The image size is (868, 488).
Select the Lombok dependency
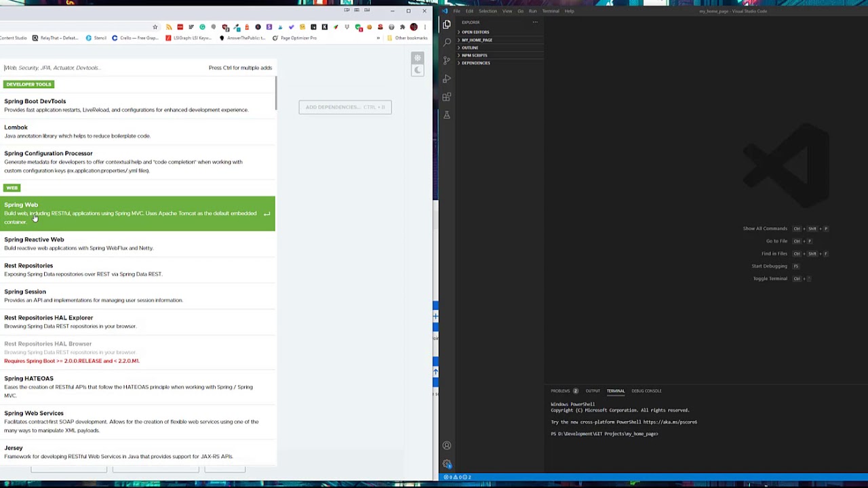pyautogui.click(x=138, y=131)
